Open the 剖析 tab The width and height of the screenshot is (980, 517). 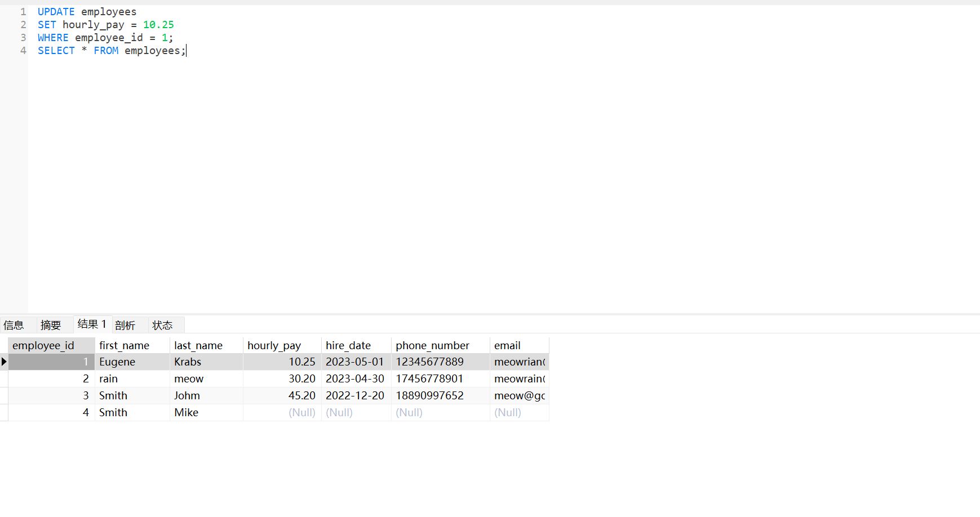point(125,325)
